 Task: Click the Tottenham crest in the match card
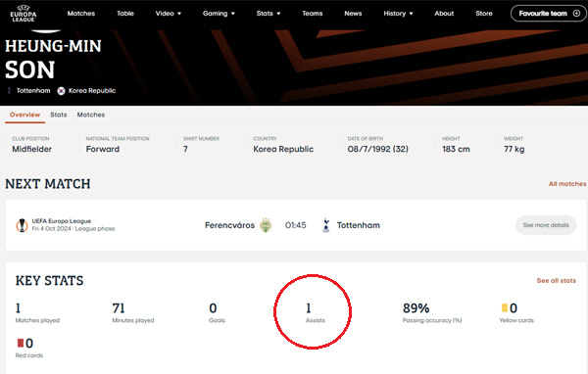pyautogui.click(x=326, y=225)
